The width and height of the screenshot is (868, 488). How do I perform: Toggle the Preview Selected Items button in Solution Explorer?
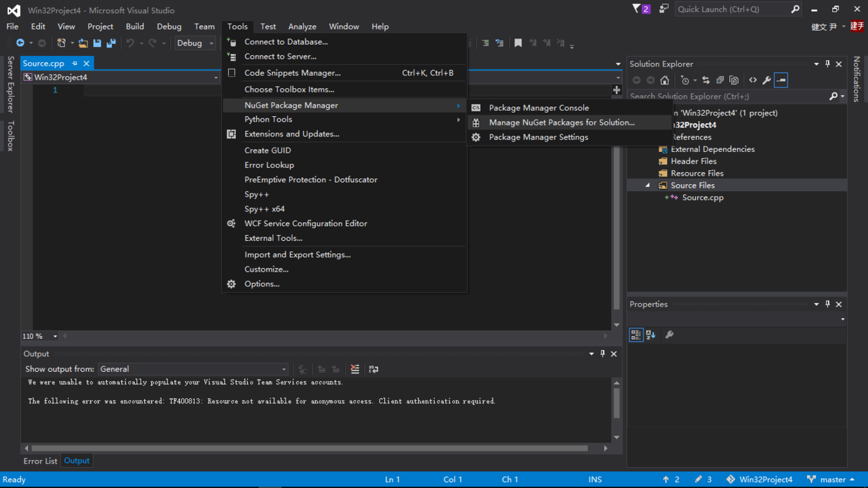[781, 81]
